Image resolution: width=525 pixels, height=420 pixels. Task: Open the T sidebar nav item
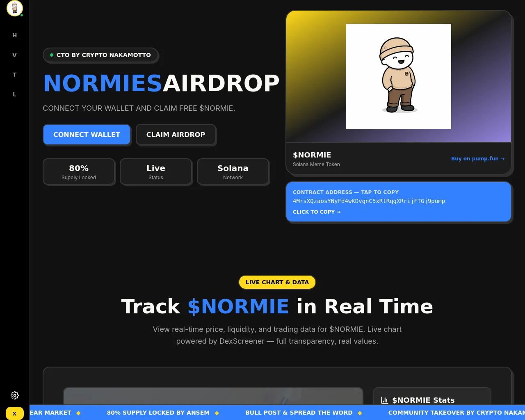pos(14,75)
